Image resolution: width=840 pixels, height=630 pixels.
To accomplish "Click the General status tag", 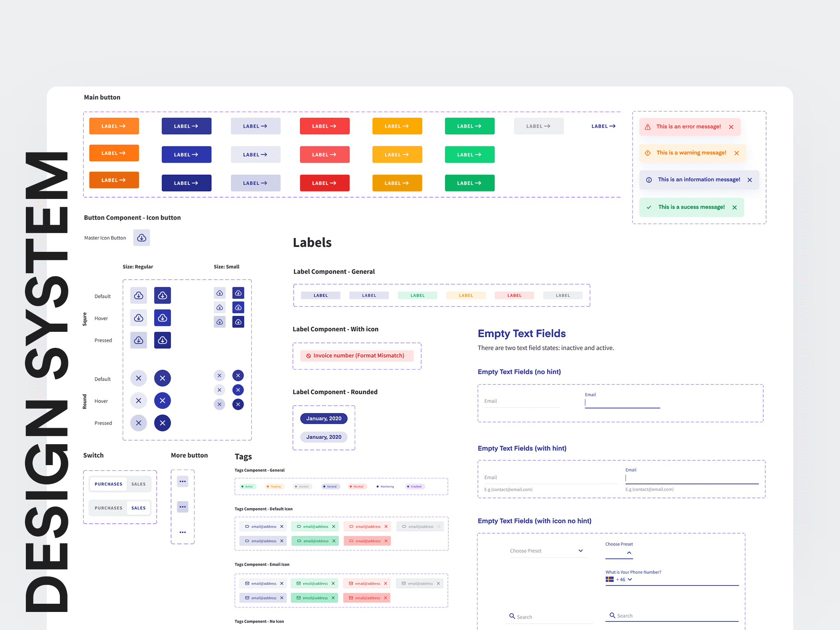I will tap(330, 486).
